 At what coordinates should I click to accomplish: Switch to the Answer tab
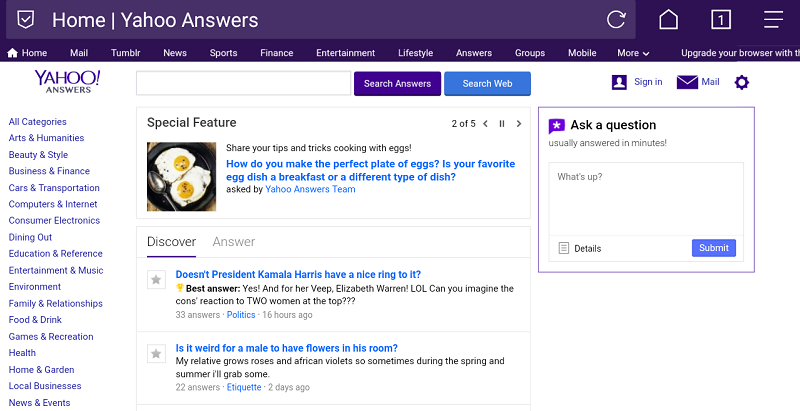(x=234, y=242)
